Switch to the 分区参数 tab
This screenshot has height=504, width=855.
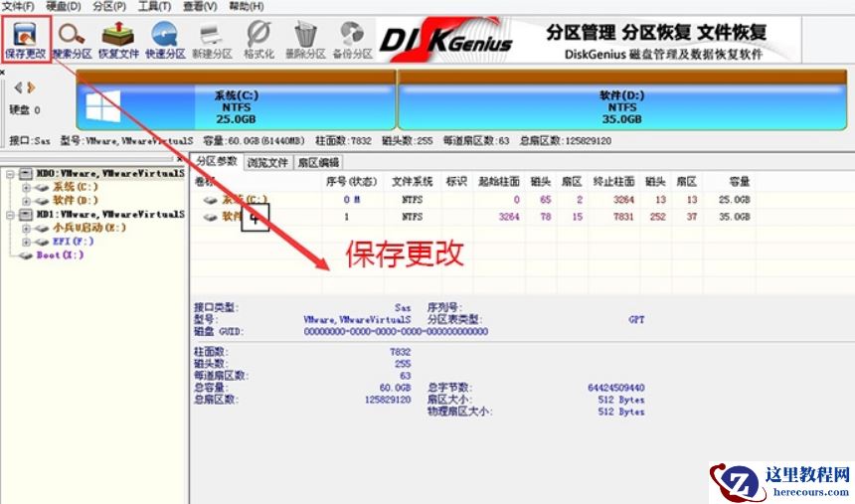(217, 161)
